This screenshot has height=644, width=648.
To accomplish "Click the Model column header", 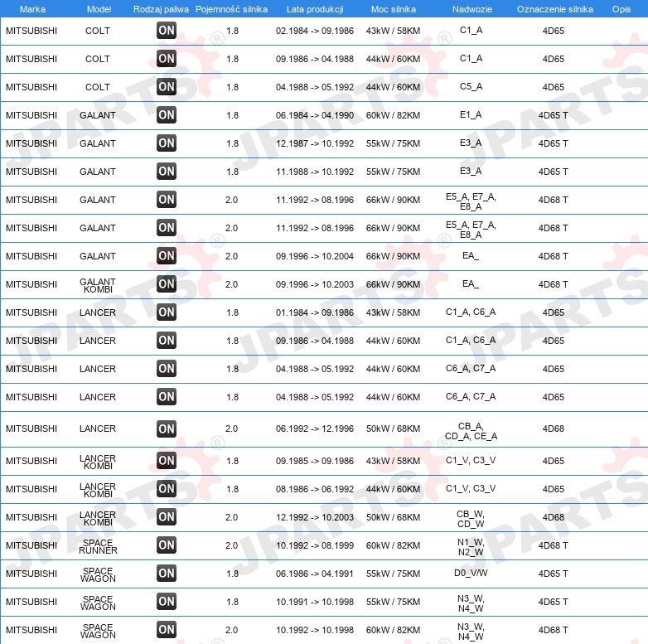I will [99, 9].
